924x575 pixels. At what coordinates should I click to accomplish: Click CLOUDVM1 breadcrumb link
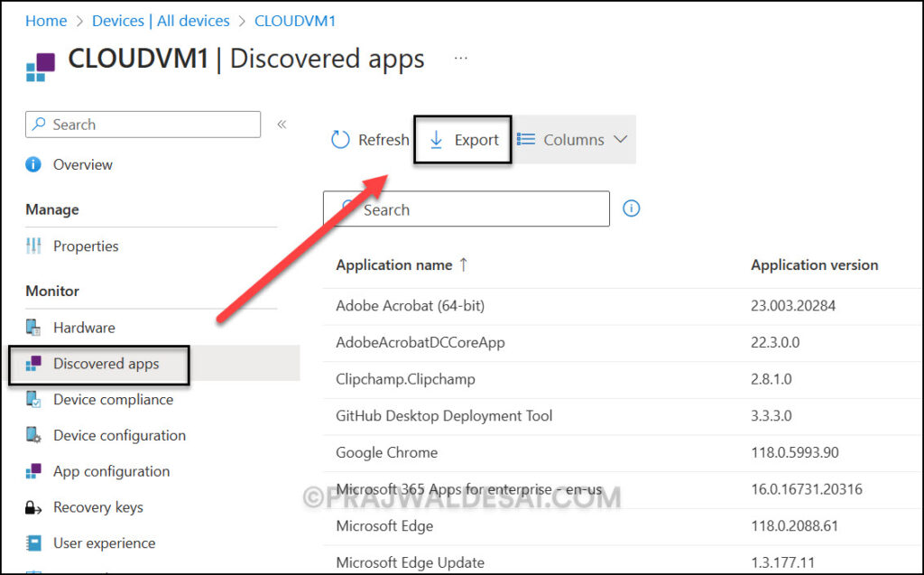pyautogui.click(x=295, y=21)
